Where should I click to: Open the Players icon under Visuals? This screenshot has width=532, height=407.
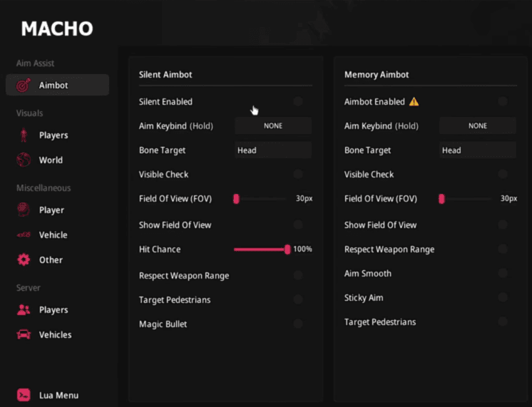[24, 135]
